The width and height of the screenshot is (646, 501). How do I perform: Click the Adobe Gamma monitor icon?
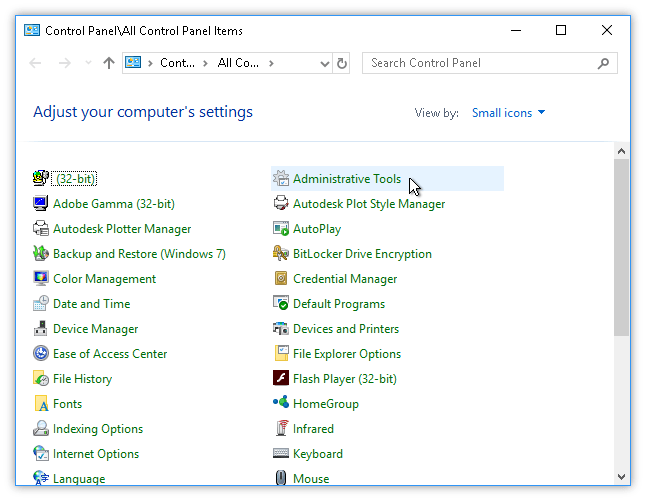tap(41, 204)
